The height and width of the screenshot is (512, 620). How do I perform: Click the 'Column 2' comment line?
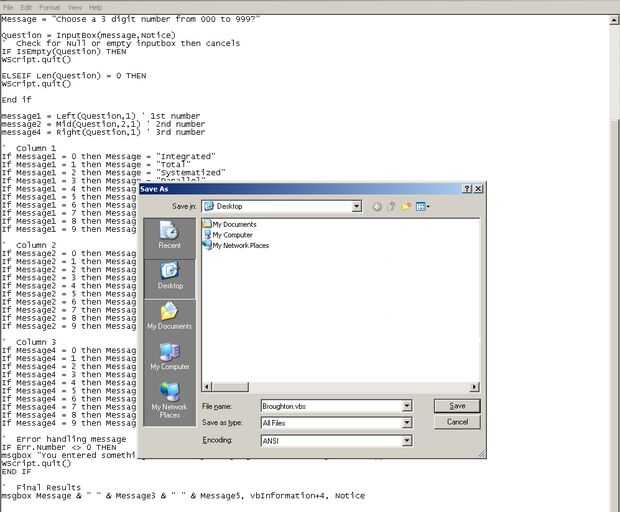tap(29, 245)
